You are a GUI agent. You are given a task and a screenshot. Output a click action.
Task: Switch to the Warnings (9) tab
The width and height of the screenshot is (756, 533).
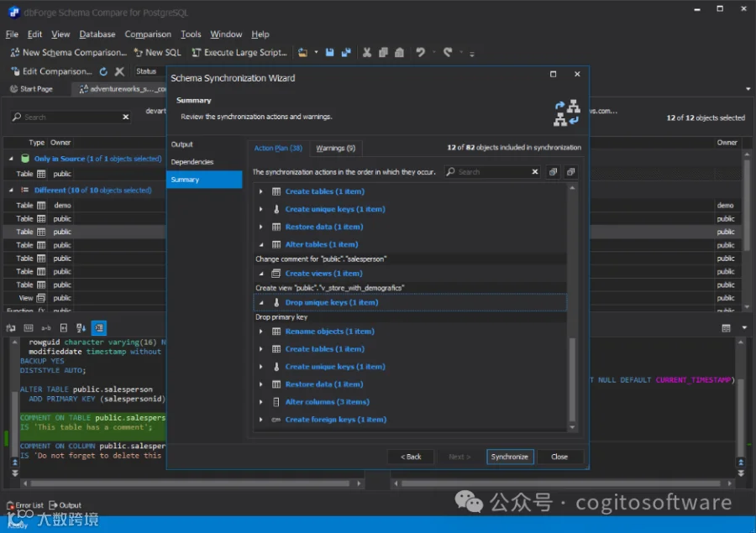click(335, 148)
